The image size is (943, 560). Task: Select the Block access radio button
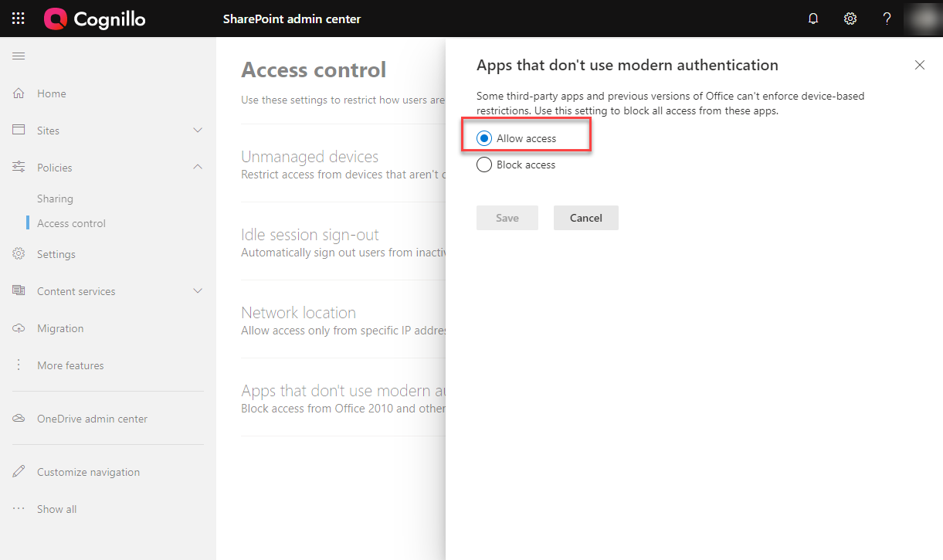tap(484, 165)
